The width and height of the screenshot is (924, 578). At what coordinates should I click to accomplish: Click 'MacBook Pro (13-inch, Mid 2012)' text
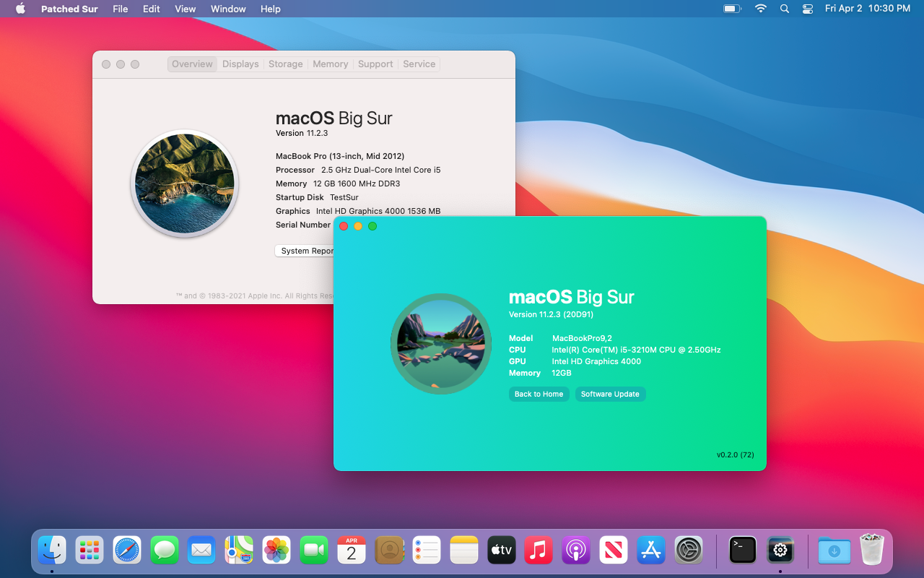pyautogui.click(x=340, y=156)
